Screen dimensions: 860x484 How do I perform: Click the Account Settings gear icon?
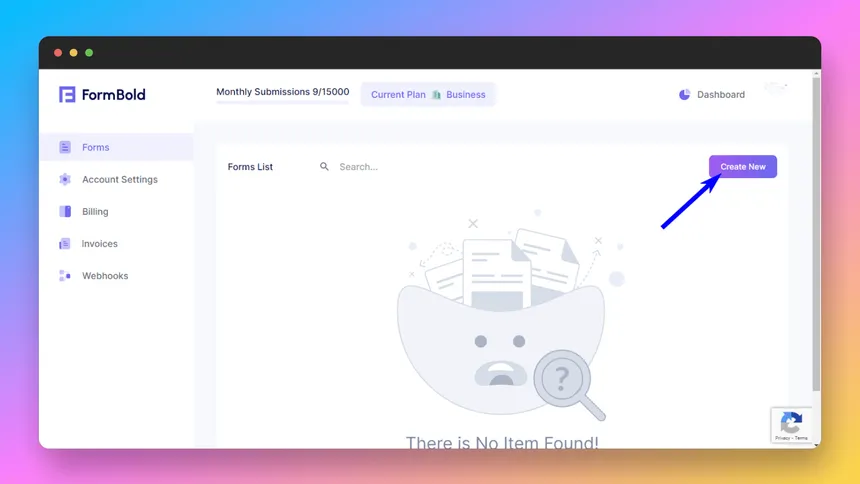click(x=65, y=179)
